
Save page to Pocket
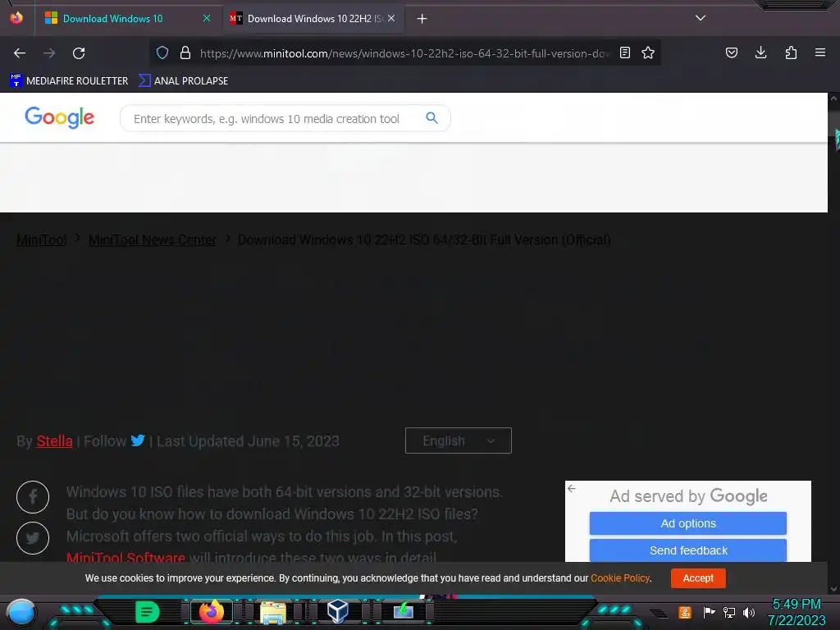(731, 52)
